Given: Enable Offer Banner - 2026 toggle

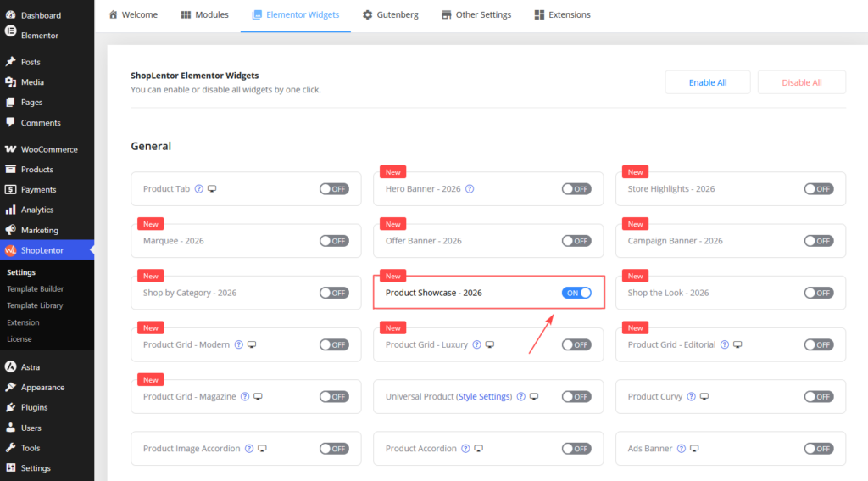Looking at the screenshot, I should pos(576,241).
